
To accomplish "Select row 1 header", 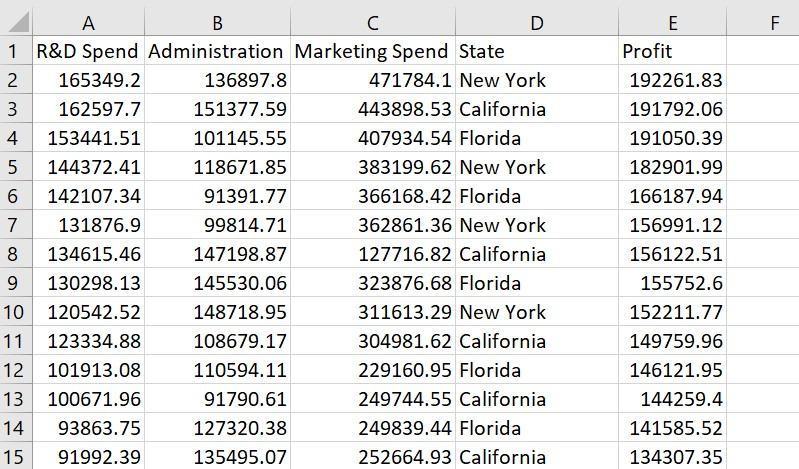I will pyautogui.click(x=16, y=50).
